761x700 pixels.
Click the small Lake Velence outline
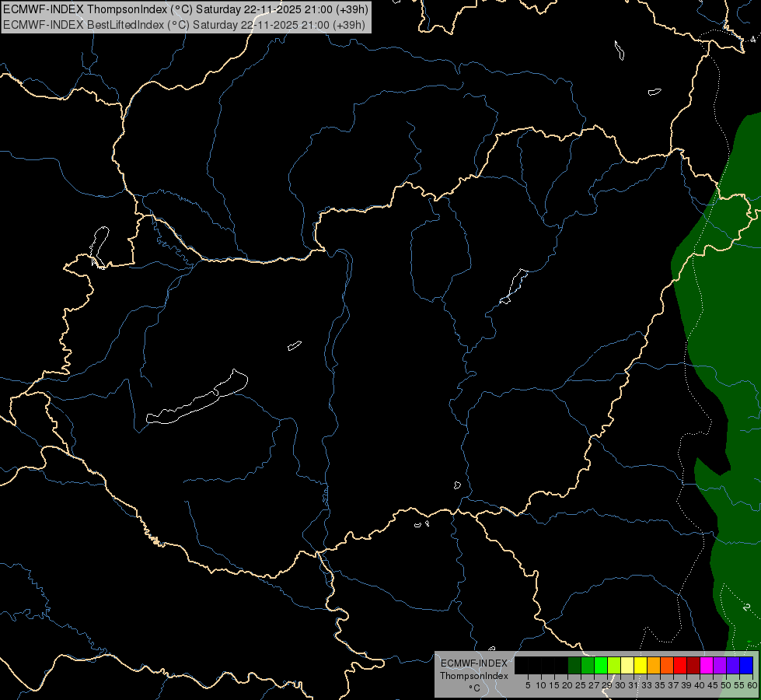pos(294,346)
